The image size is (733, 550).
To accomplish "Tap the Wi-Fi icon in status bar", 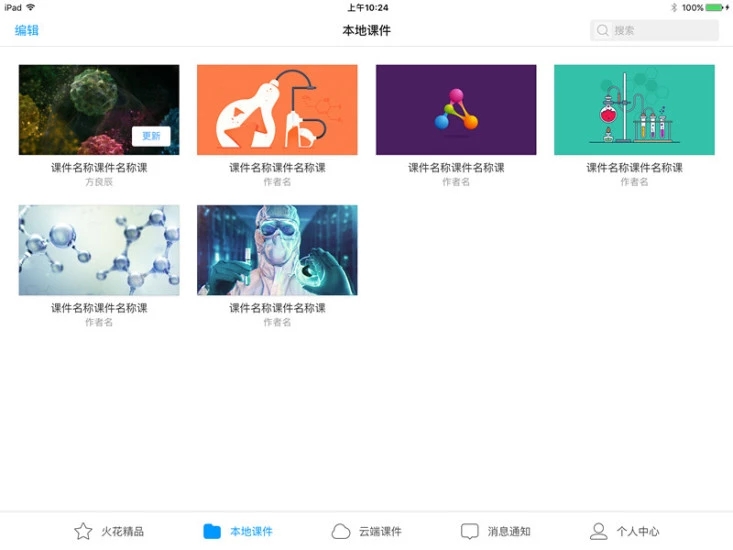I will pyautogui.click(x=31, y=7).
